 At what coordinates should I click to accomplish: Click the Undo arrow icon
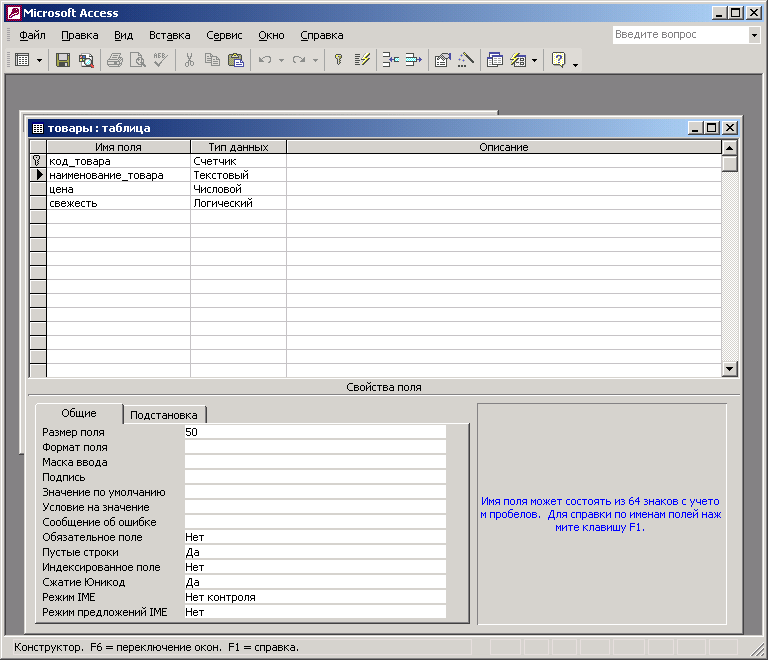[x=265, y=60]
